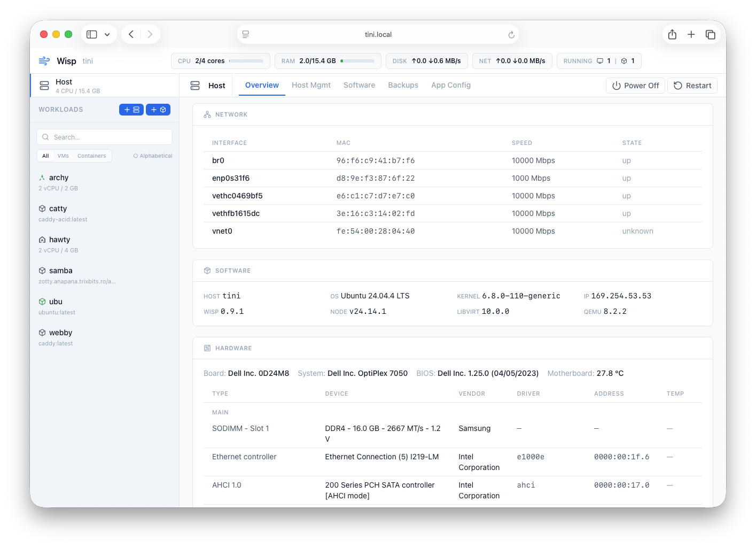The height and width of the screenshot is (547, 756).
Task: Click the MAC address fe:54:00:28:04:40
Action: coord(376,231)
